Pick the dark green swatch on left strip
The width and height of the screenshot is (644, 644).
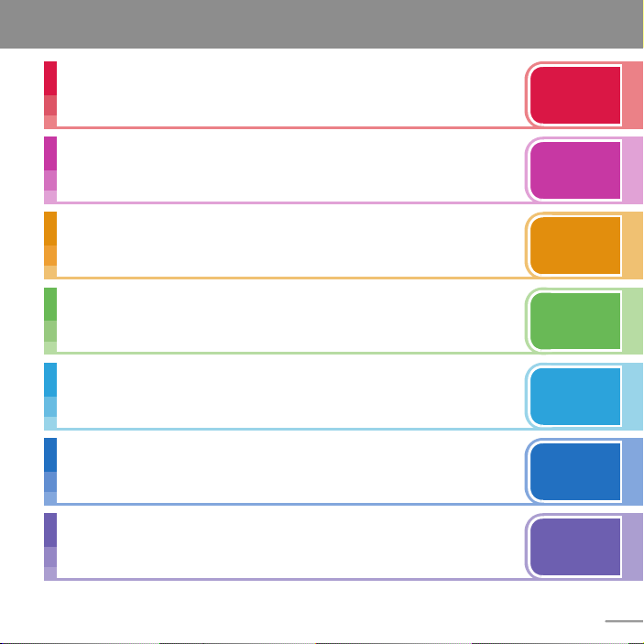[50, 304]
